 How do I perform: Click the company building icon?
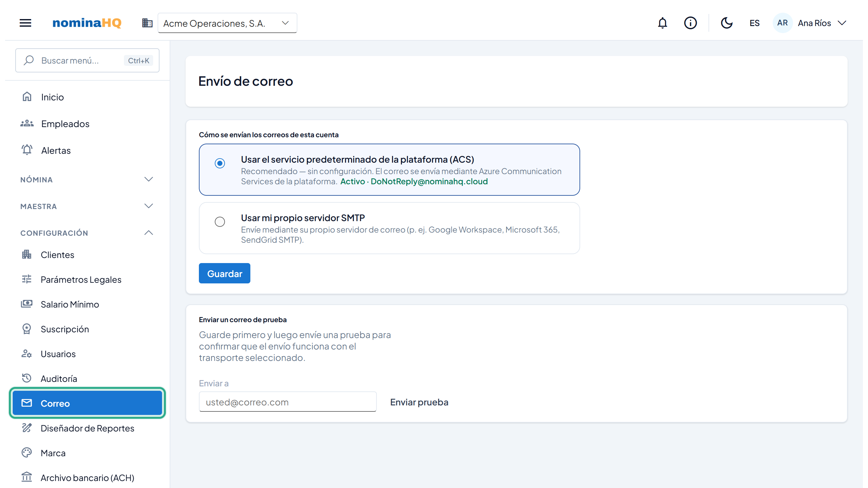(147, 23)
